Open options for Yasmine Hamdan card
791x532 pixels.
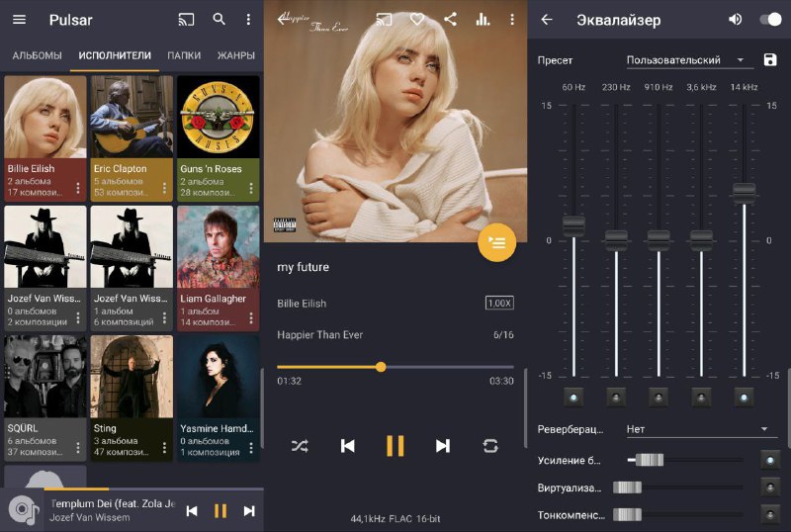point(251,448)
